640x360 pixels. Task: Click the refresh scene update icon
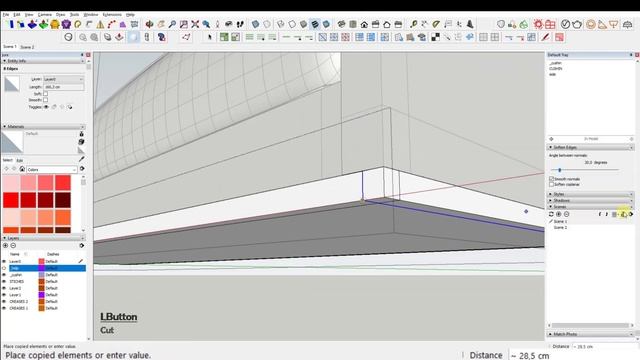[x=551, y=214]
